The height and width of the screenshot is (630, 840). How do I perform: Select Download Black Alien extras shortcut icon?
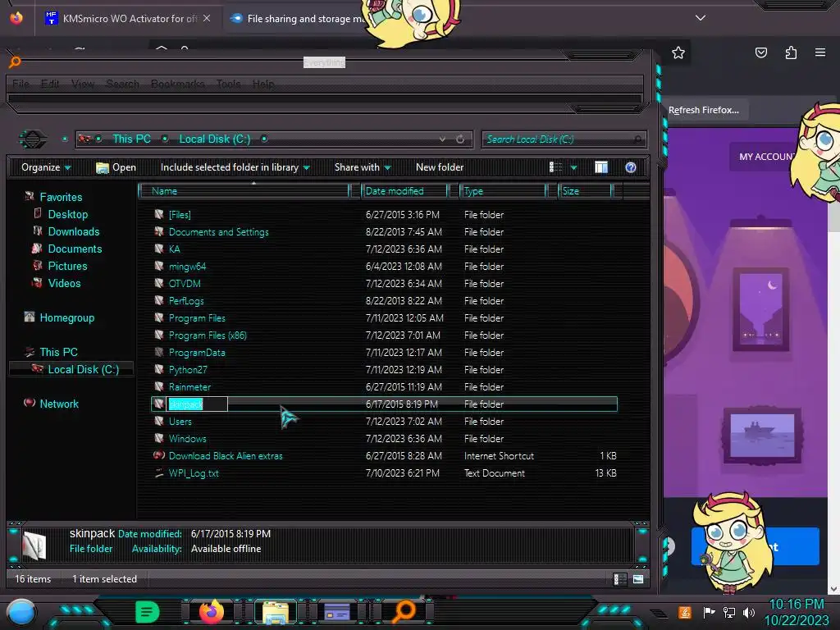[159, 455]
